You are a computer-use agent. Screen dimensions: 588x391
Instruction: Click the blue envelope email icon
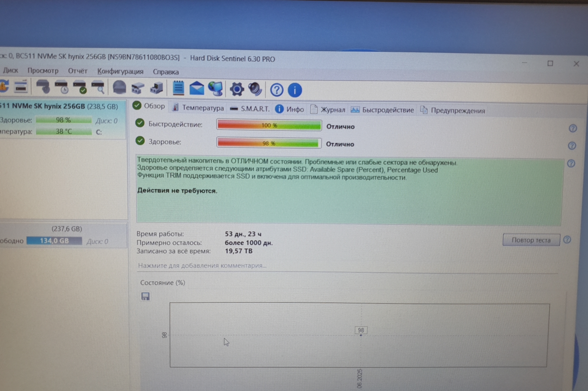click(197, 88)
